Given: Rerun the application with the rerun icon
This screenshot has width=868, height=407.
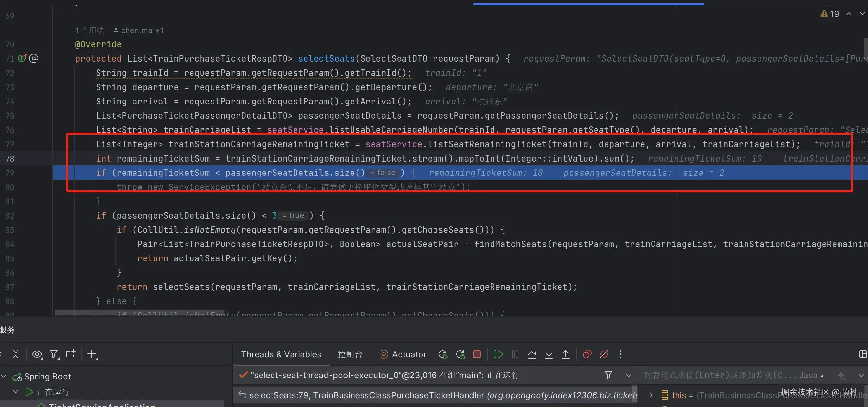Looking at the screenshot, I should coord(443,354).
